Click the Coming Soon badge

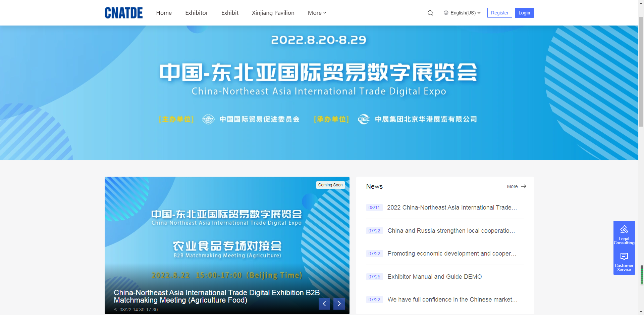(330, 185)
